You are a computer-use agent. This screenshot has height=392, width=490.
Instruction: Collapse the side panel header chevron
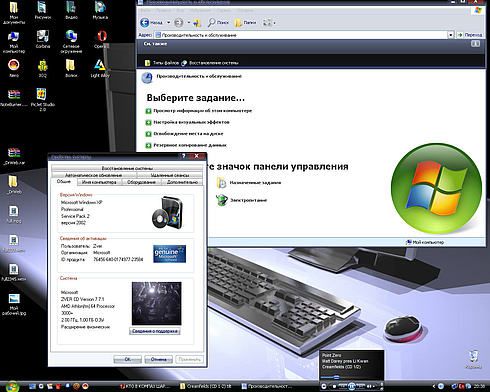point(475,44)
